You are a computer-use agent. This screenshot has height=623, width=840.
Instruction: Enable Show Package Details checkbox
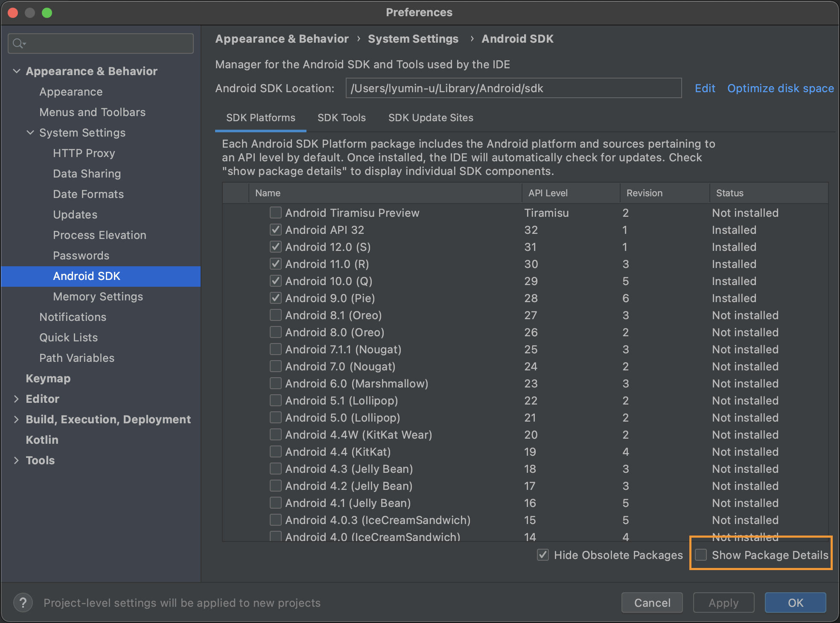click(x=701, y=555)
